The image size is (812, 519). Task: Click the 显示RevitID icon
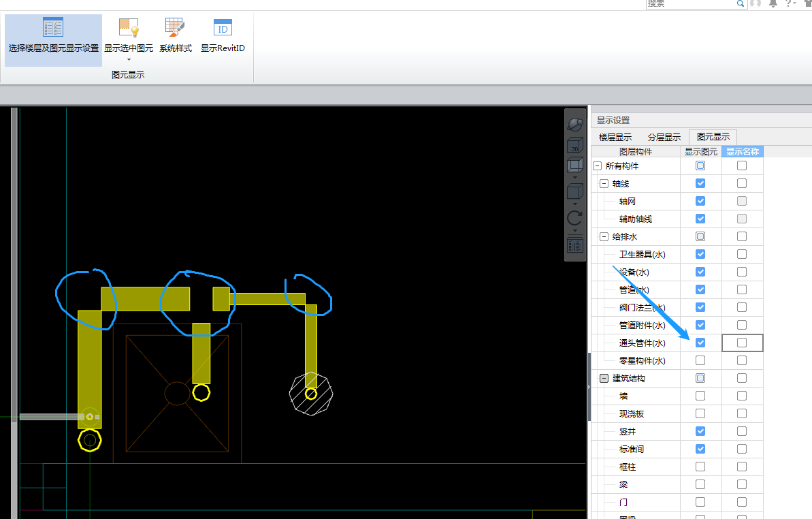[223, 27]
